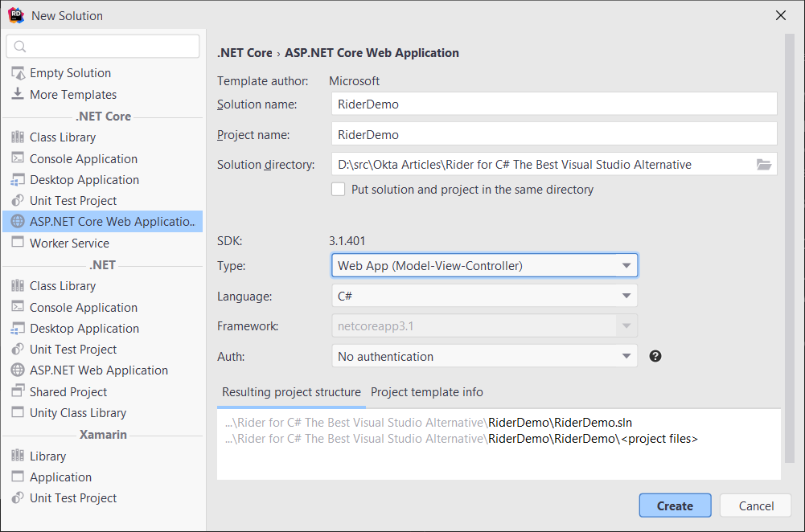This screenshot has width=805, height=532.
Task: Expand the Language dropdown
Action: 484,297
